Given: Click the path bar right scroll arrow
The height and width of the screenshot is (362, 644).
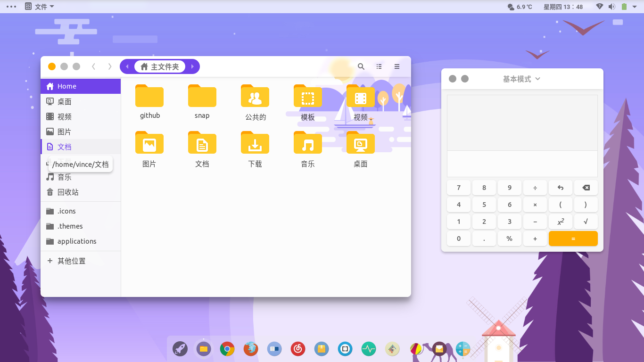Looking at the screenshot, I should (x=193, y=66).
